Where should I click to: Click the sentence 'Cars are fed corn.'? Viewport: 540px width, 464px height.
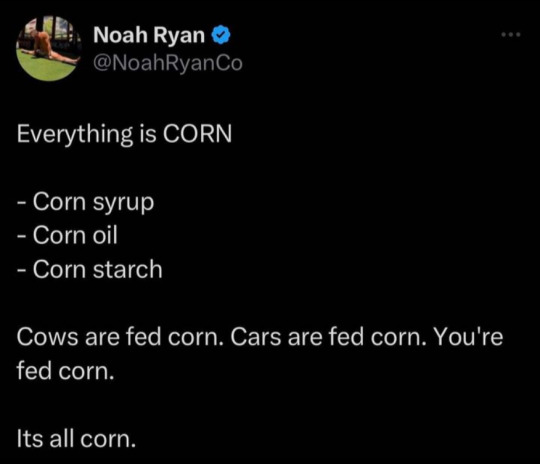(326, 337)
